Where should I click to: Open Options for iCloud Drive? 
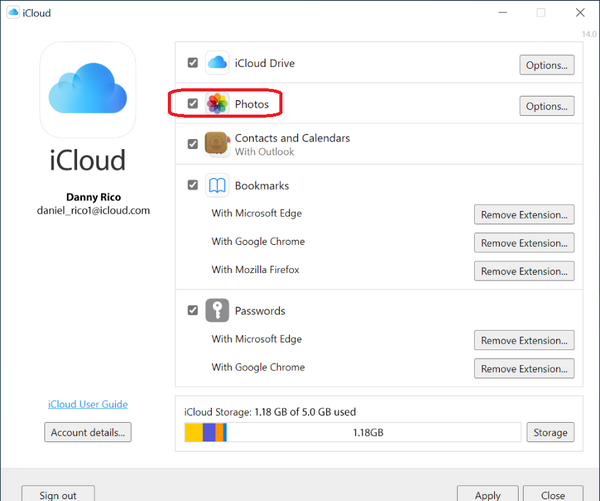547,65
